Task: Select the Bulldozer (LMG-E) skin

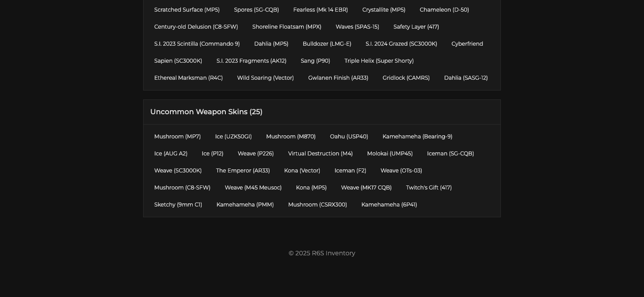Action: pos(326,44)
